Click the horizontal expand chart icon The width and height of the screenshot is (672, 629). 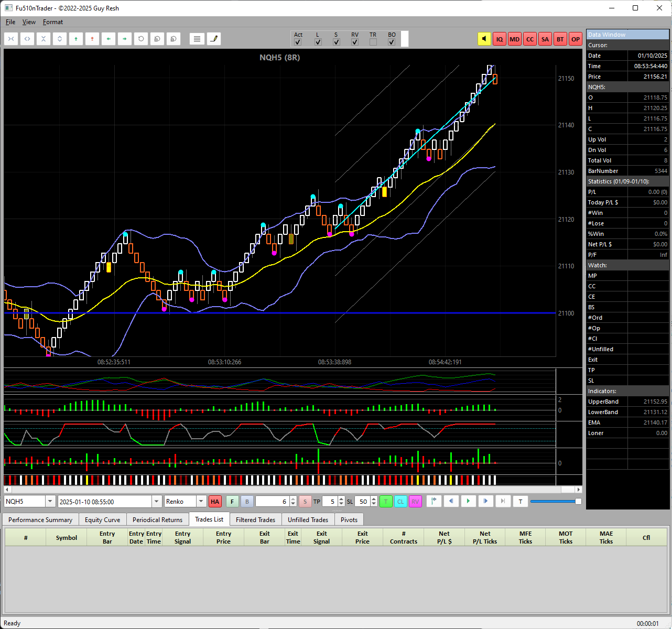(x=27, y=39)
